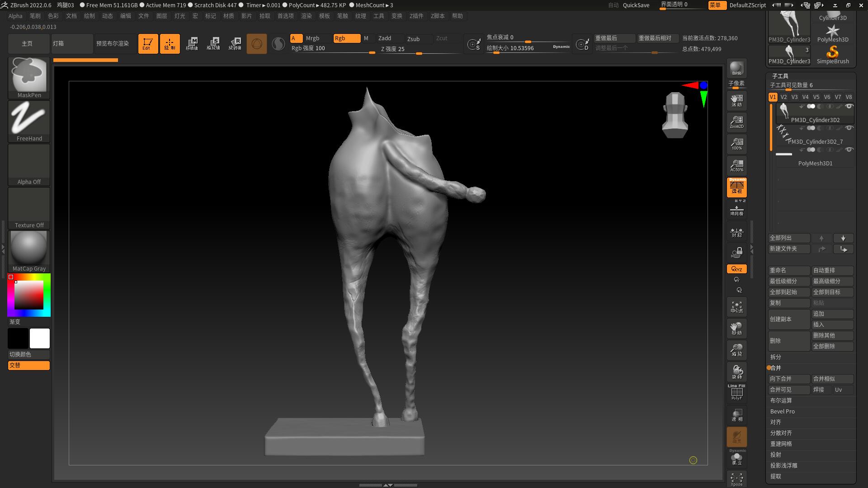Screen dimensions: 868x488
Task: Toggle visibility eye of PM3D_Cylinder3D2_7 subtool
Action: click(x=849, y=128)
